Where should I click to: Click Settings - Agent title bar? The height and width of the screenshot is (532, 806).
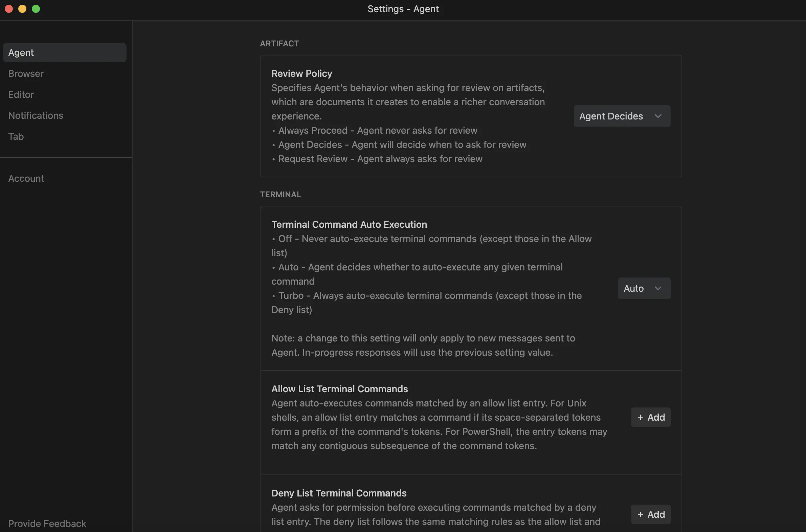point(403,9)
